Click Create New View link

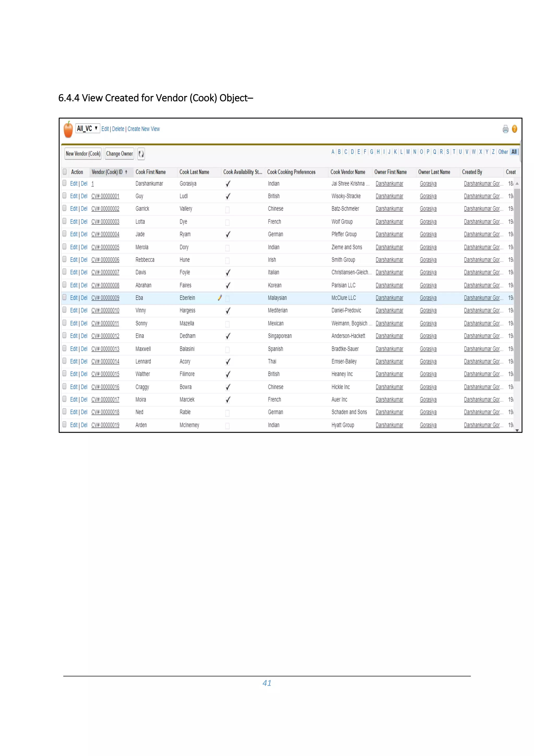click(143, 129)
